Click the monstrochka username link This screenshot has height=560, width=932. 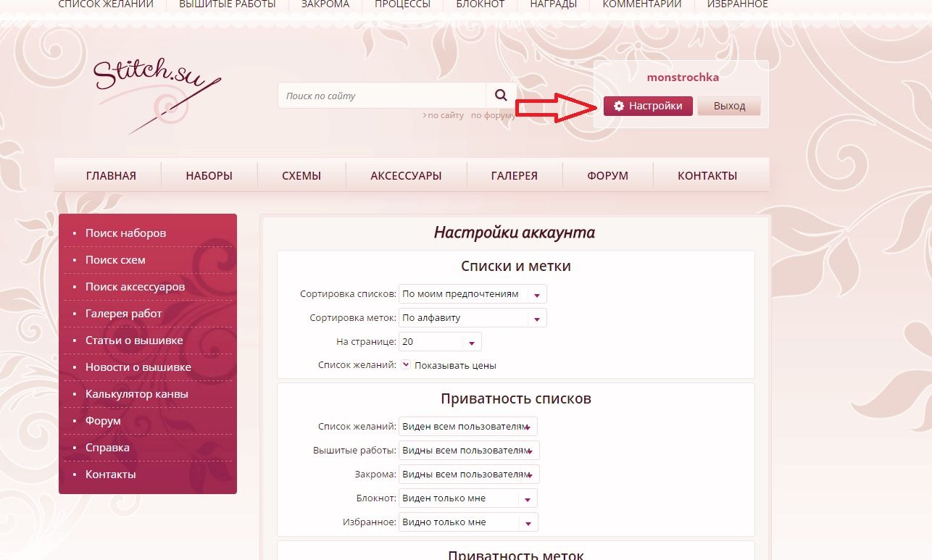point(682,77)
